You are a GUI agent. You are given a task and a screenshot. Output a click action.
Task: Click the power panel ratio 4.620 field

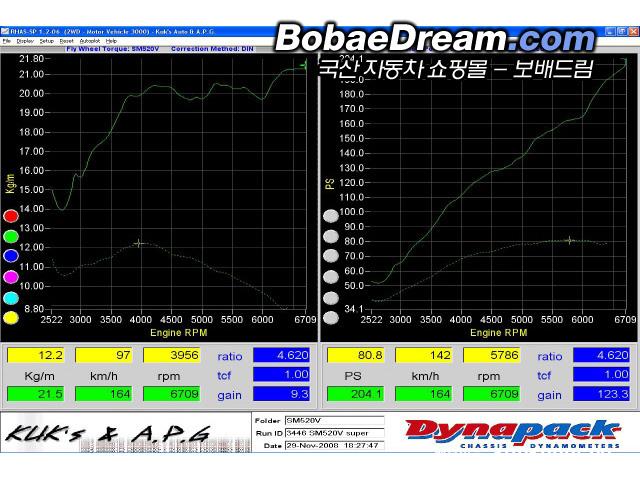[601, 355]
